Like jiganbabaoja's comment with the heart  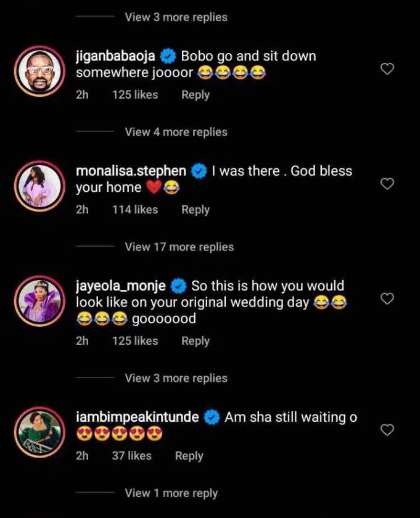[387, 69]
